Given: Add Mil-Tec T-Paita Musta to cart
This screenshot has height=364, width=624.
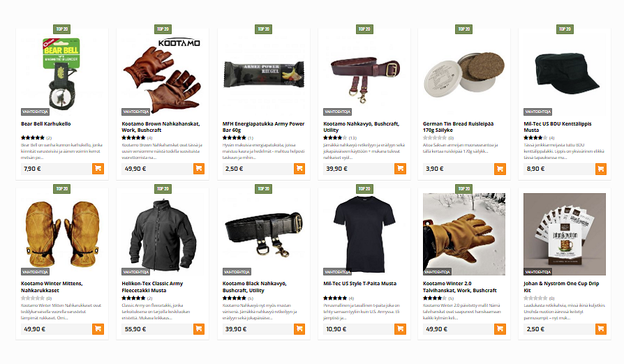Looking at the screenshot, I should [401, 328].
